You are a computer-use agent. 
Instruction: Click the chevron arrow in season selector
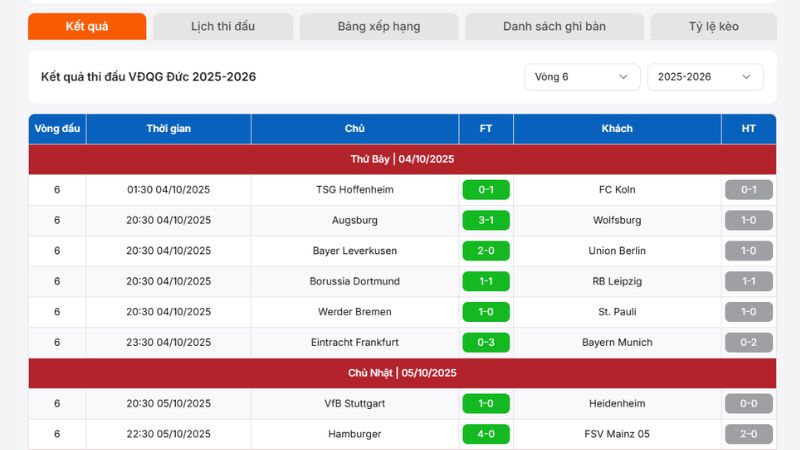pos(746,77)
